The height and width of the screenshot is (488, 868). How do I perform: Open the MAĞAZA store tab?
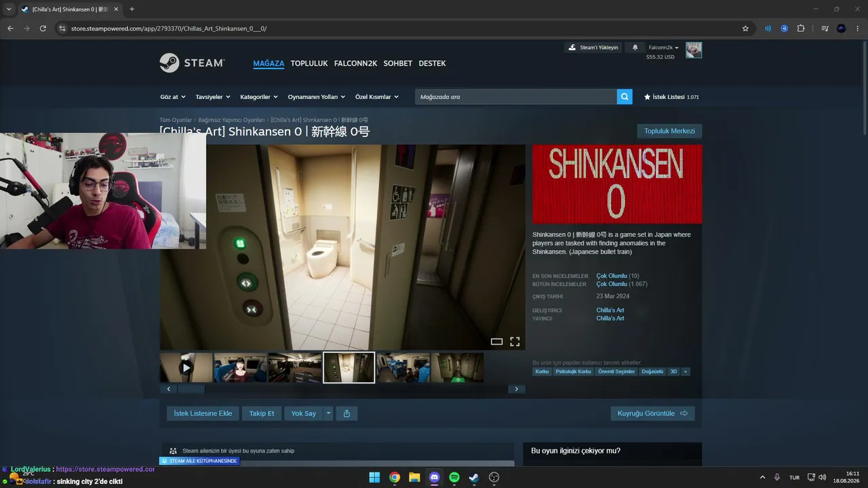tap(269, 63)
